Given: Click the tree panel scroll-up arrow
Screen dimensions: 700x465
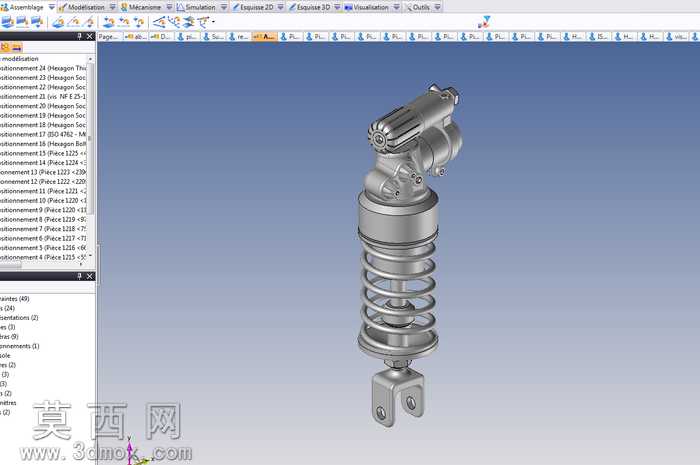Looking at the screenshot, I should [x=91, y=59].
